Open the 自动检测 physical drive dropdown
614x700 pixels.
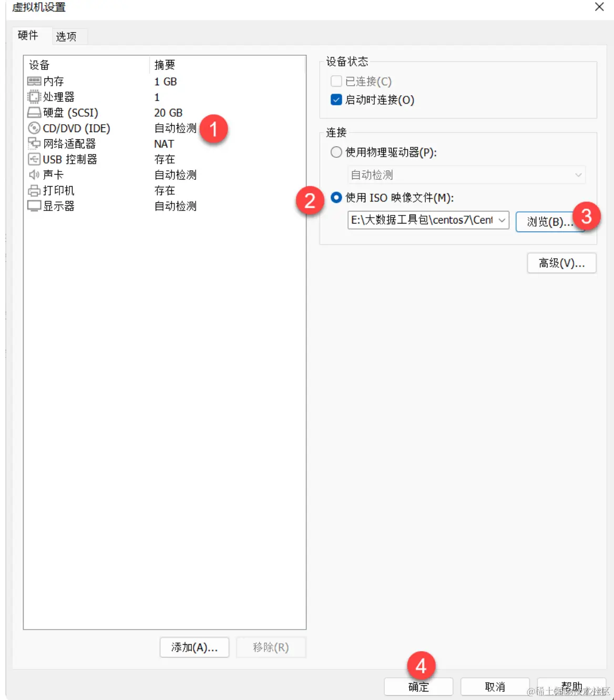pos(466,175)
